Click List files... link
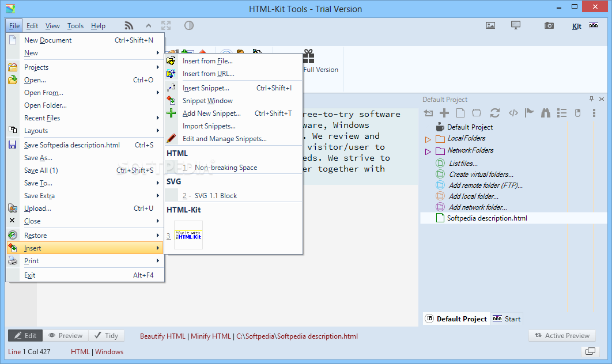 pyautogui.click(x=463, y=164)
